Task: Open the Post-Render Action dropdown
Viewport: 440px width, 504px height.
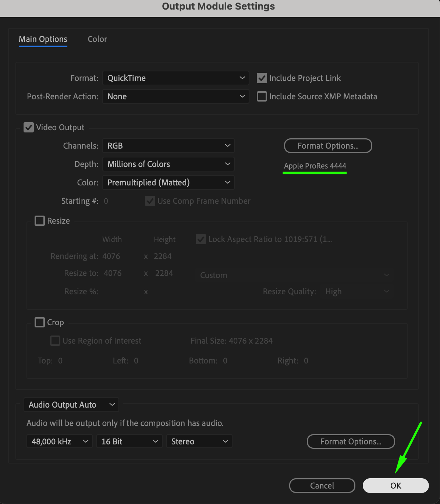Action: tap(175, 96)
